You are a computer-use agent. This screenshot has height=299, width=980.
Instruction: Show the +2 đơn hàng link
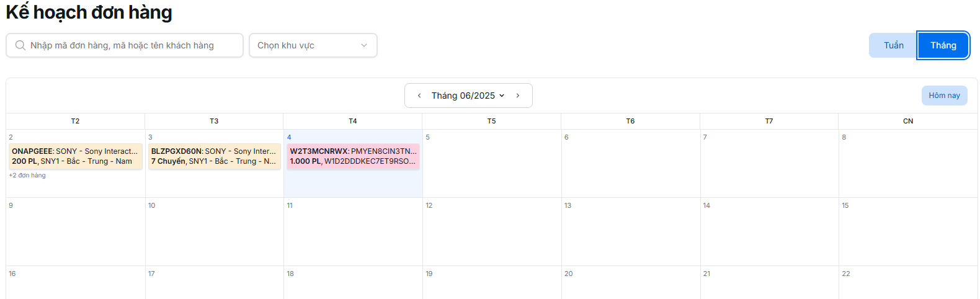click(27, 176)
